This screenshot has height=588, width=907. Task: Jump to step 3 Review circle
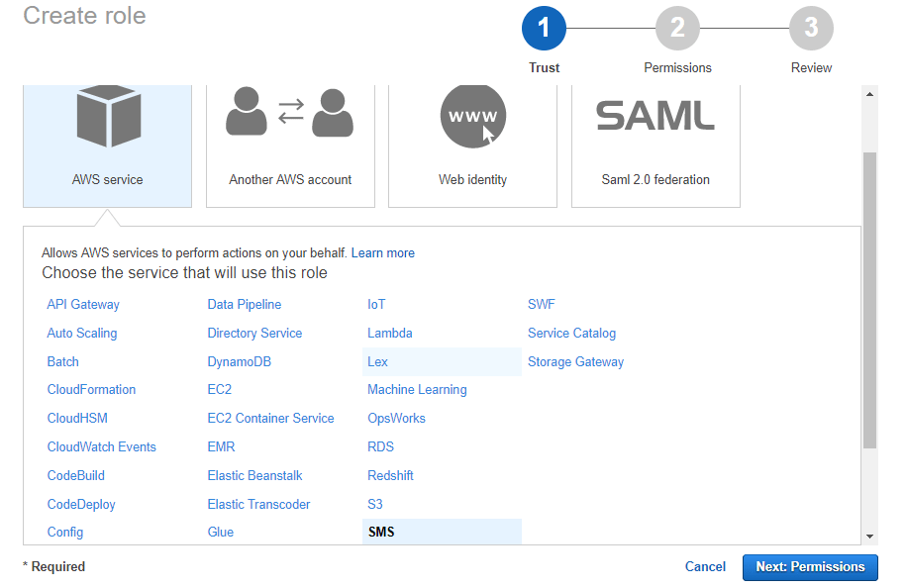(x=811, y=28)
